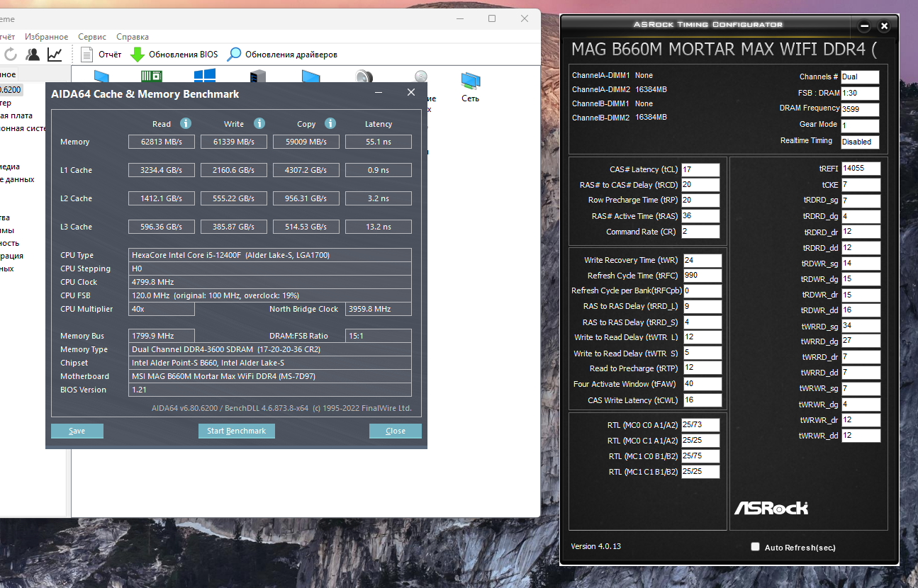918x588 pixels.
Task: Click the Write Recovery Time (tWR) field
Action: click(703, 261)
